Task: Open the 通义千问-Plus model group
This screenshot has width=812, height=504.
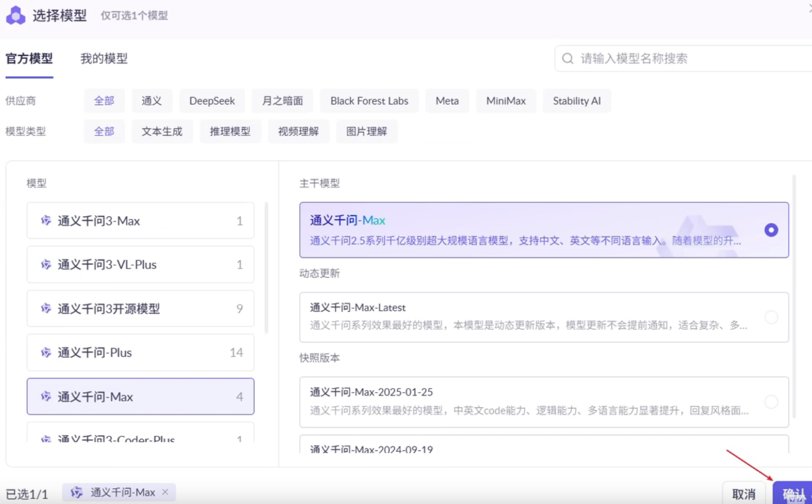Action: [140, 352]
